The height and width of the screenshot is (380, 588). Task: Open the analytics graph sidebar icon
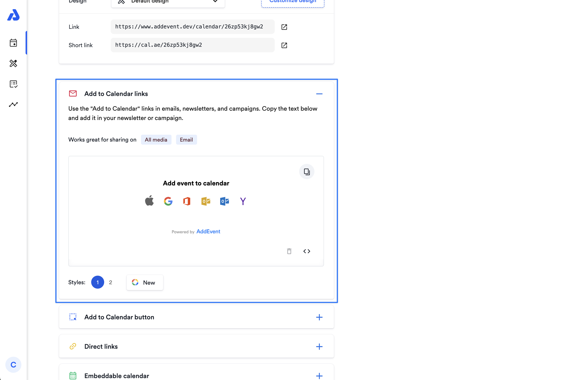pos(13,104)
